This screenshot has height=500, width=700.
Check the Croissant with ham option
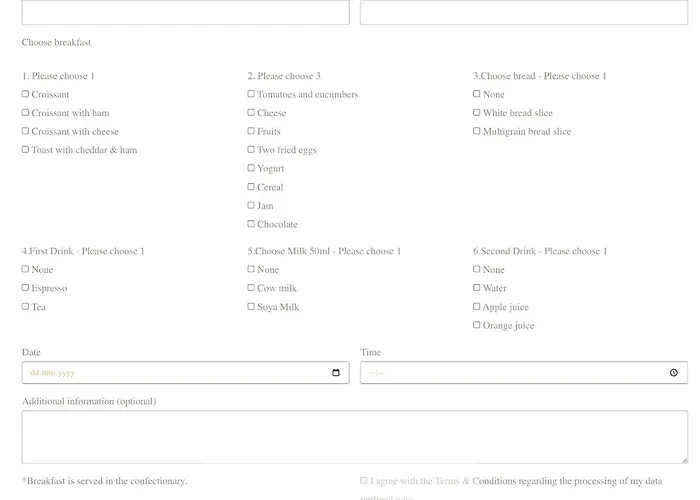point(26,113)
